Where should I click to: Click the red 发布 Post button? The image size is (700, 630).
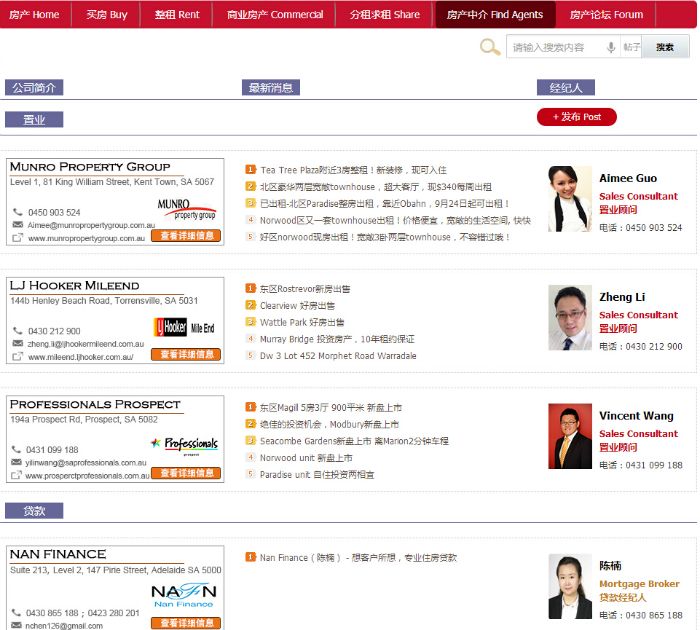tap(577, 117)
